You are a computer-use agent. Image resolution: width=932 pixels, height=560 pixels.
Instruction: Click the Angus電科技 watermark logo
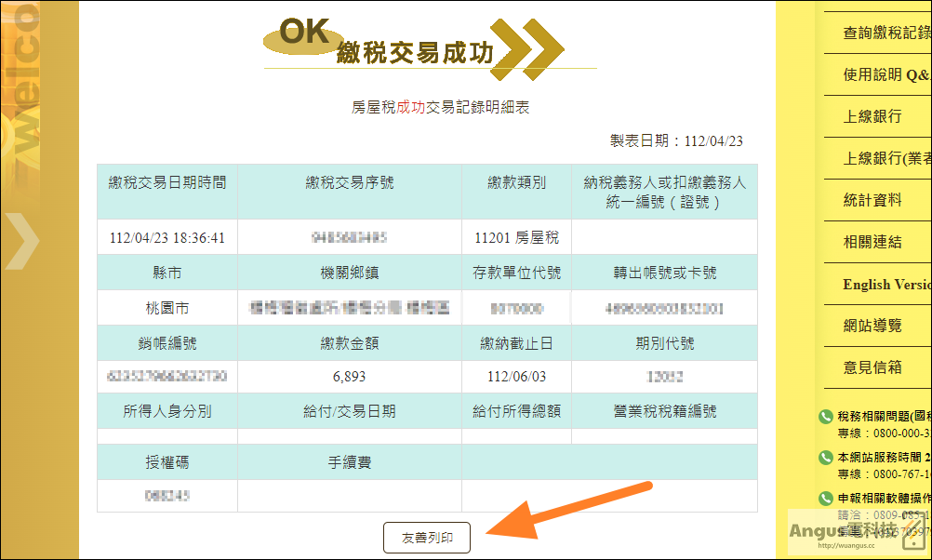coord(856,533)
